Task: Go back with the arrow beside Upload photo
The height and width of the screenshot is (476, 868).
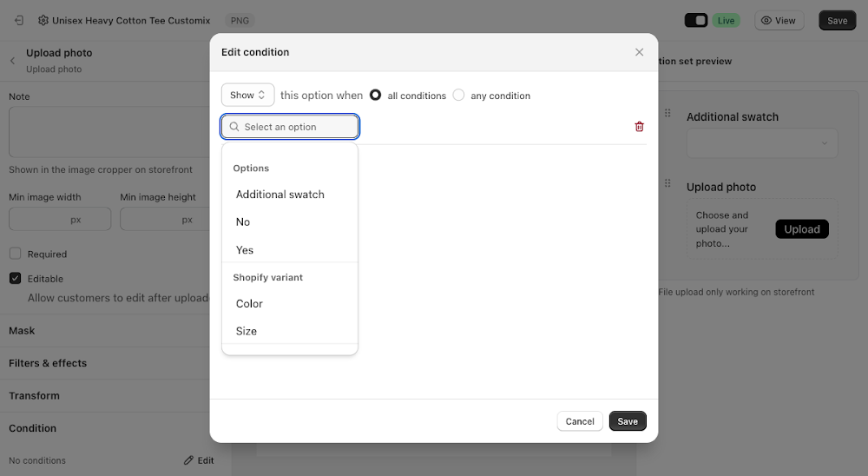Action: (12, 61)
